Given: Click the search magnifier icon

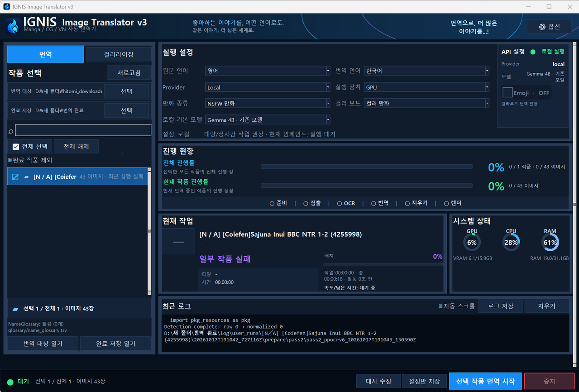Looking at the screenshot, I should point(11,131).
